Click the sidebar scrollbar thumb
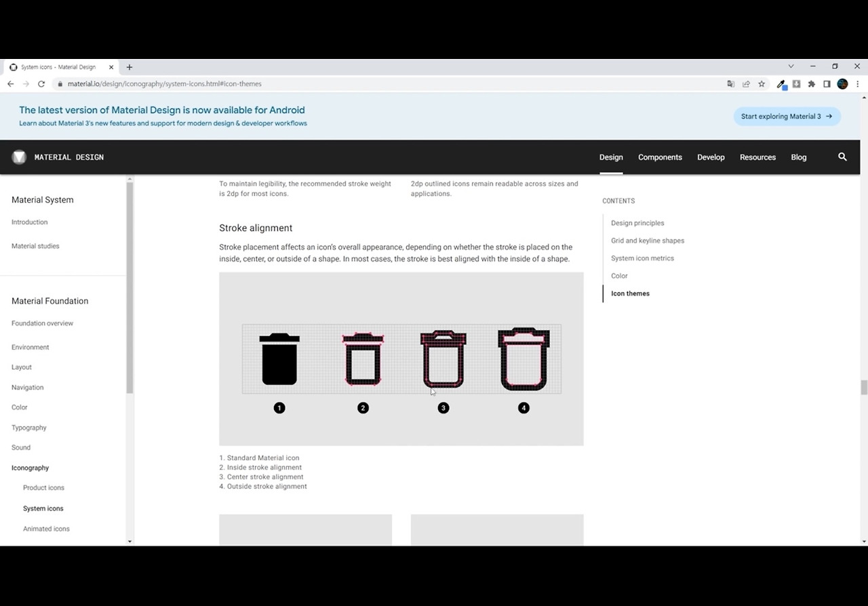868x606 pixels. [130, 287]
